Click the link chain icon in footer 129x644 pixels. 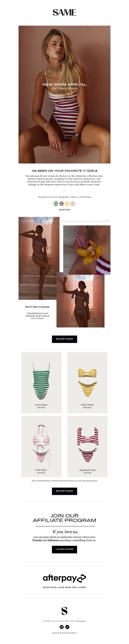point(67,627)
